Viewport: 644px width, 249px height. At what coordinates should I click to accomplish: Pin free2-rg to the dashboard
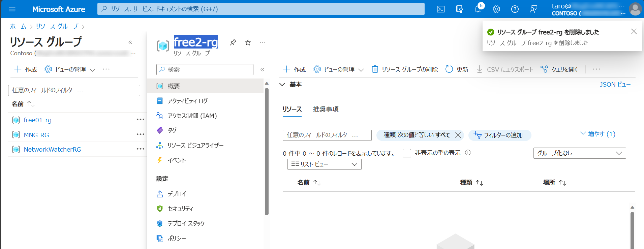pyautogui.click(x=233, y=42)
